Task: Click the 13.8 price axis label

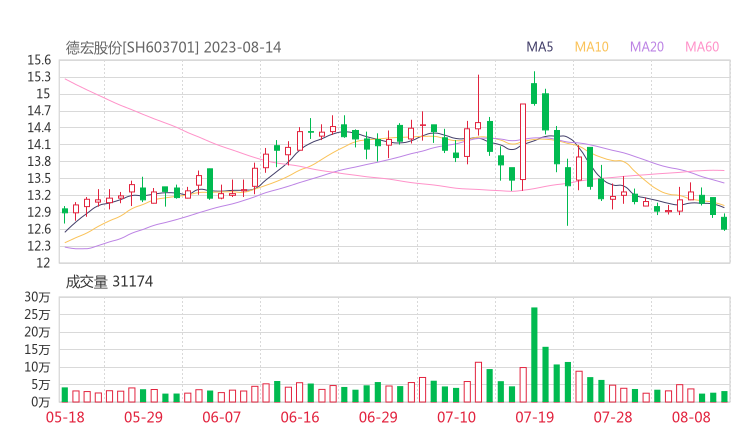Action: click(x=39, y=161)
